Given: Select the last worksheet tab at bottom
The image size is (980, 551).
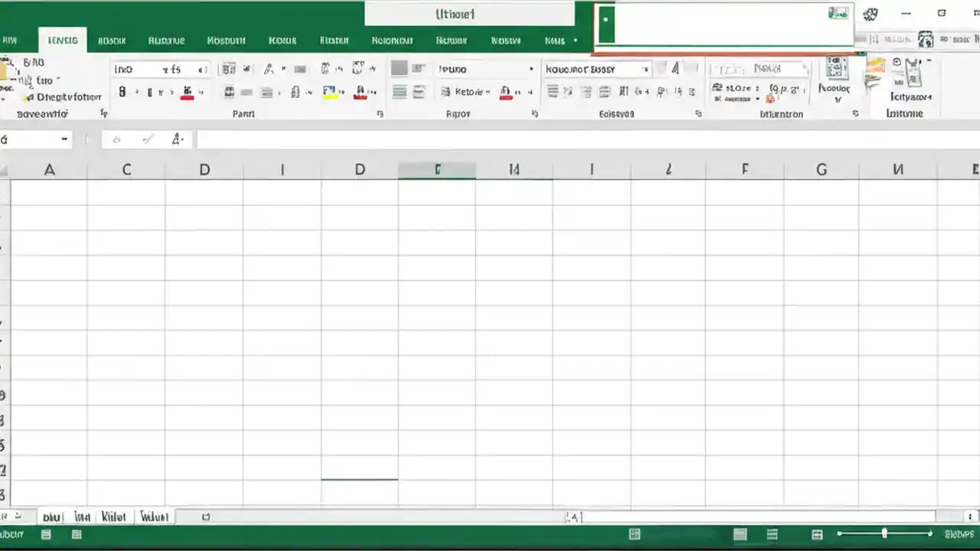Looking at the screenshot, I should pos(154,517).
